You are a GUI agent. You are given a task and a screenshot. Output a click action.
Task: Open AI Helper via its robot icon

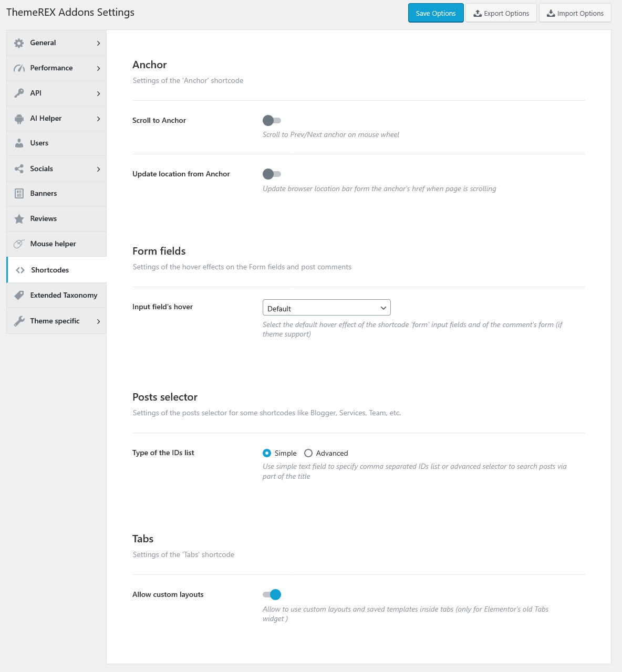pyautogui.click(x=19, y=119)
